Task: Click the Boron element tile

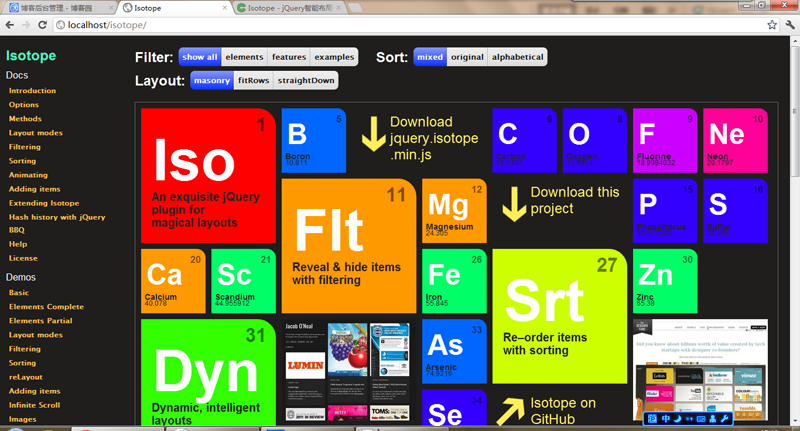Action: coord(314,140)
